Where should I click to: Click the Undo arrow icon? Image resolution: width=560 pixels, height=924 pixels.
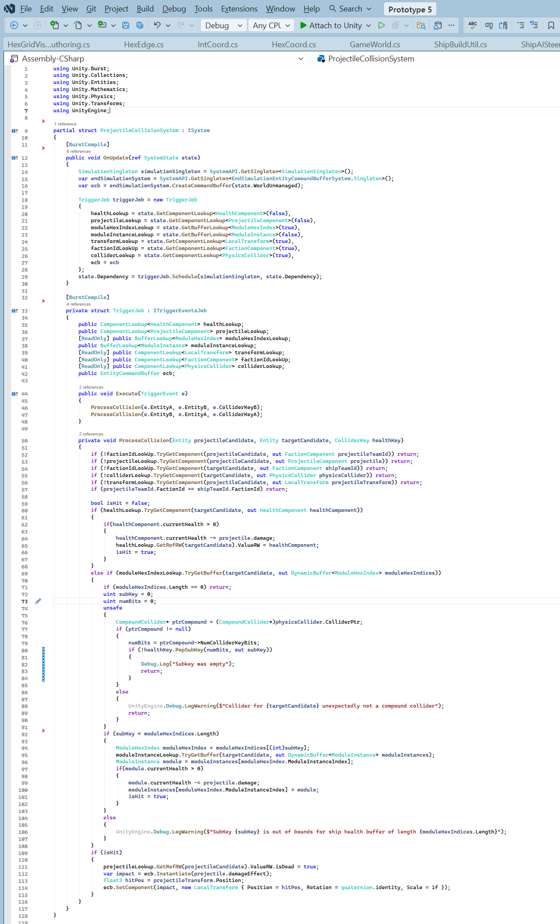157,25
